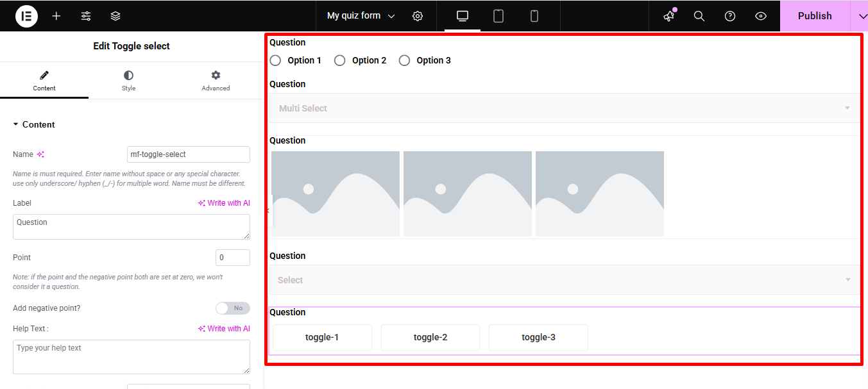The height and width of the screenshot is (389, 868).
Task: Preview changes with eye icon
Action: [x=761, y=16]
